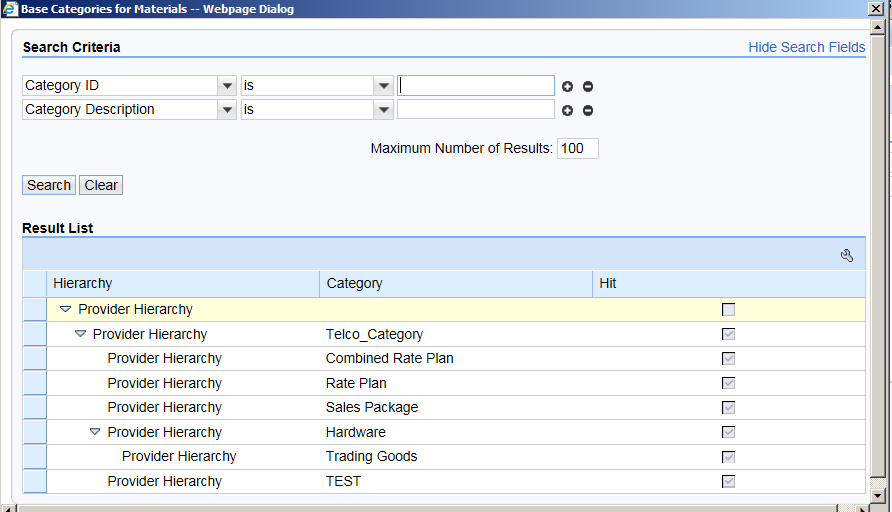Add a search row after Category Description
Screen dimensions: 892x512
click(x=567, y=110)
